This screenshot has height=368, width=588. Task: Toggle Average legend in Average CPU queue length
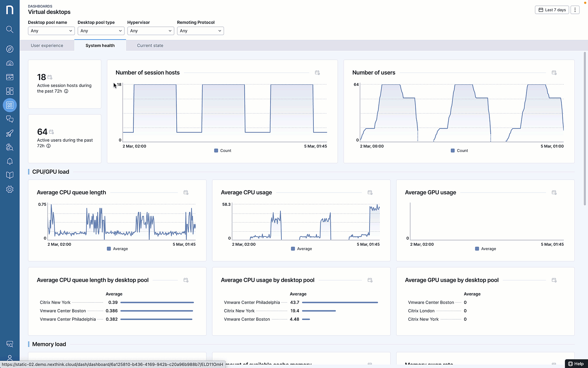117,249
